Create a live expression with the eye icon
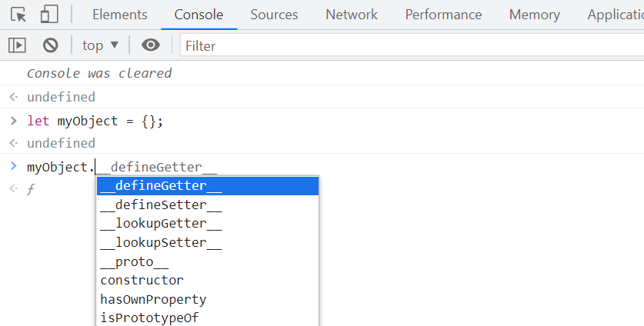Viewport: 644px width, 326px height. tap(151, 45)
